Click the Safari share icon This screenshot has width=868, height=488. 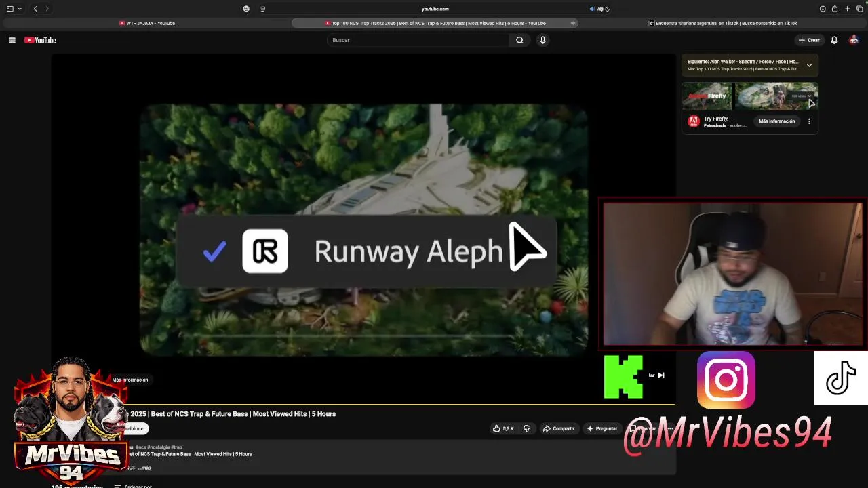835,9
